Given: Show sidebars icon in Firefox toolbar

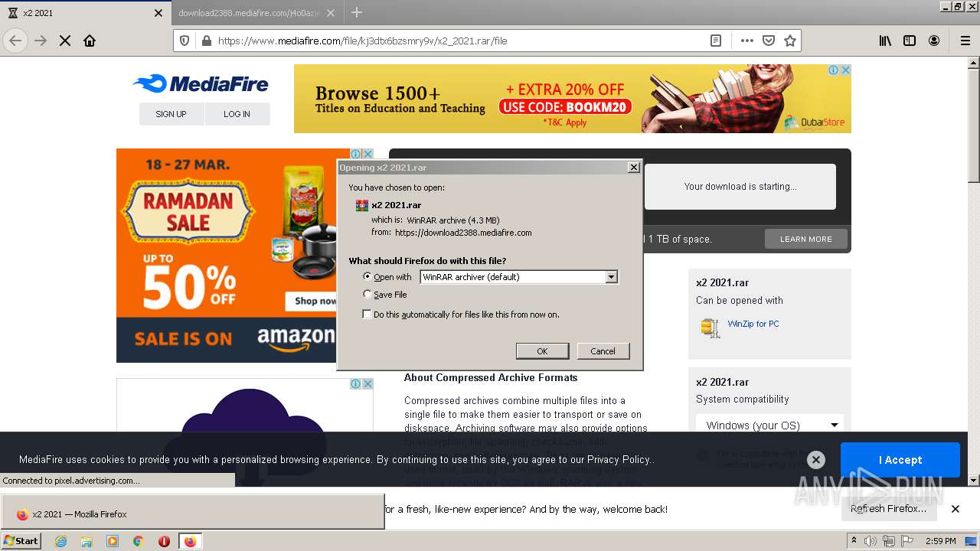Looking at the screenshot, I should (910, 41).
